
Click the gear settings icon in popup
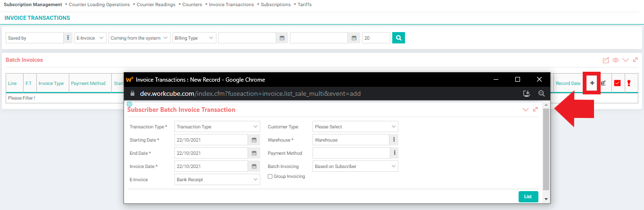tap(130, 104)
